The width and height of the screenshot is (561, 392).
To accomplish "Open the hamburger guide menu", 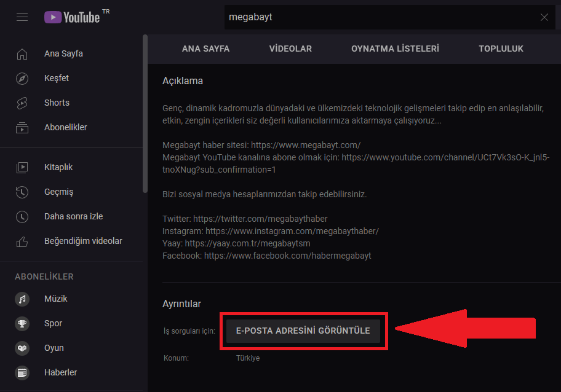I will (22, 17).
